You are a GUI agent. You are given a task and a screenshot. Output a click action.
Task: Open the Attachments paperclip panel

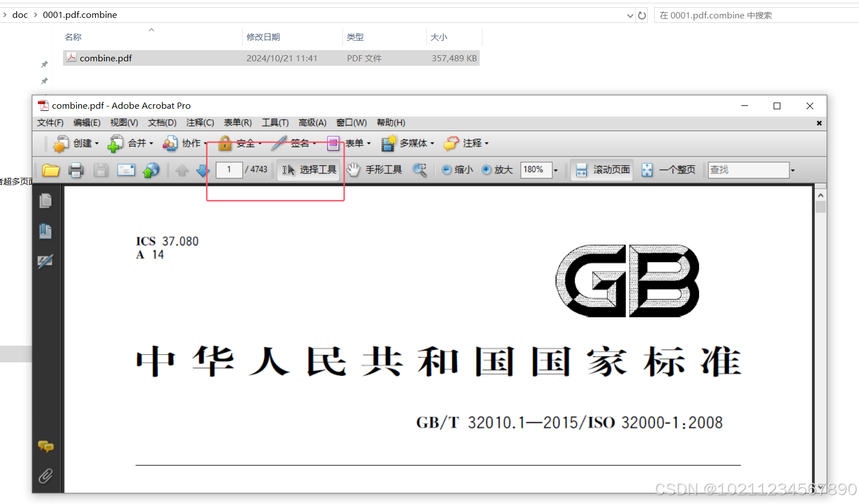tap(46, 476)
